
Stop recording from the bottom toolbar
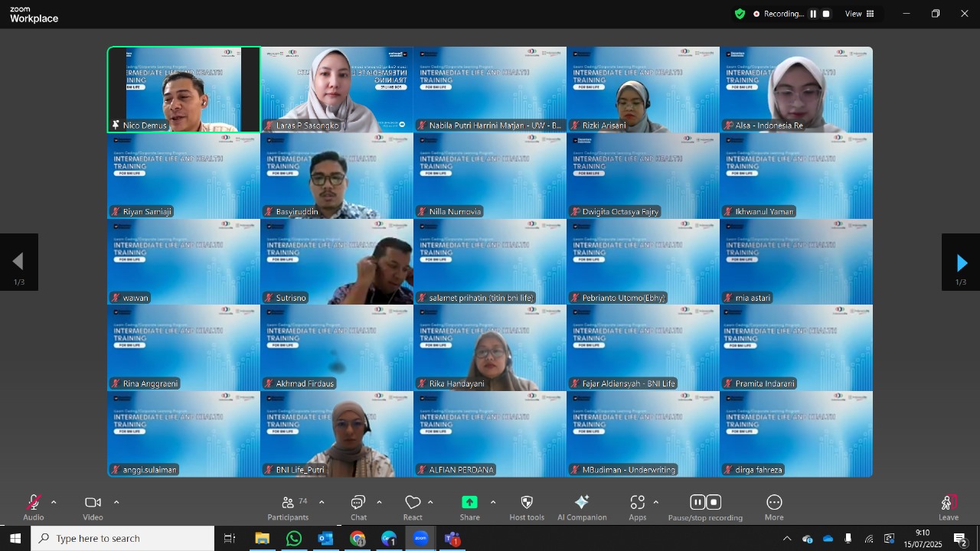[x=714, y=503]
